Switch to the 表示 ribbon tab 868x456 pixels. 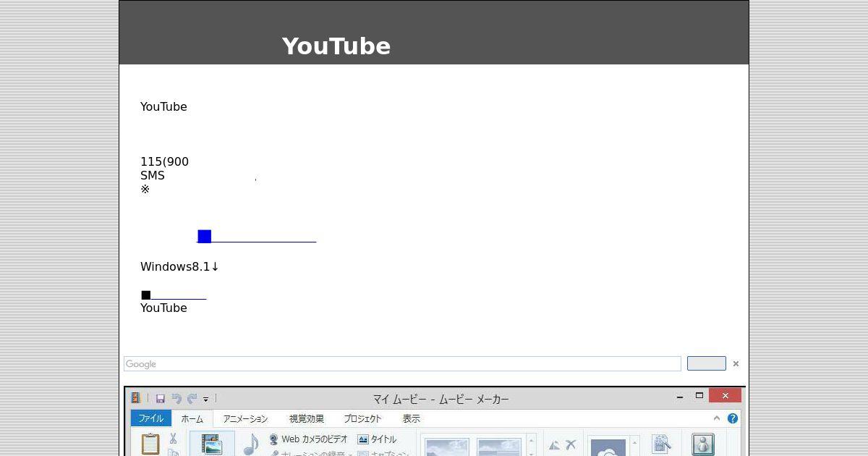click(x=412, y=418)
